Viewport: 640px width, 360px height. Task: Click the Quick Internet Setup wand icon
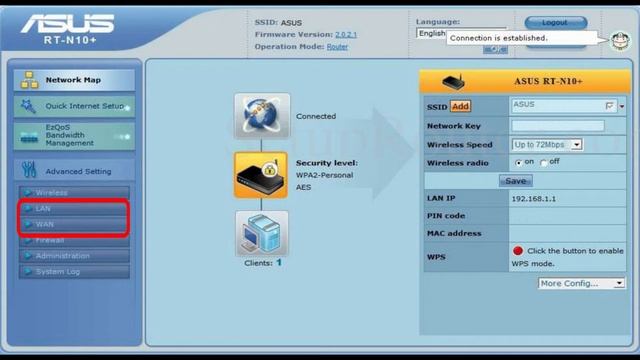click(28, 106)
